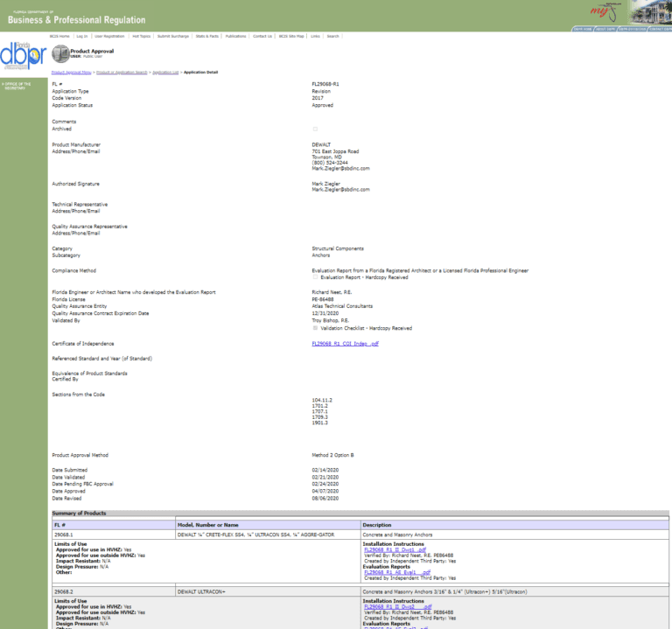
Task: Click product row 29068.1 FL number
Action: tap(63, 535)
